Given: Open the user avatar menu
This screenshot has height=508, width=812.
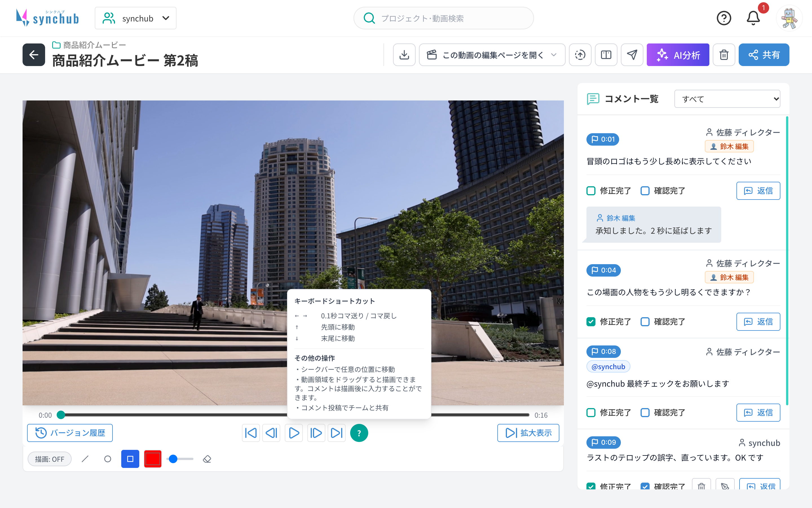Looking at the screenshot, I should point(789,18).
